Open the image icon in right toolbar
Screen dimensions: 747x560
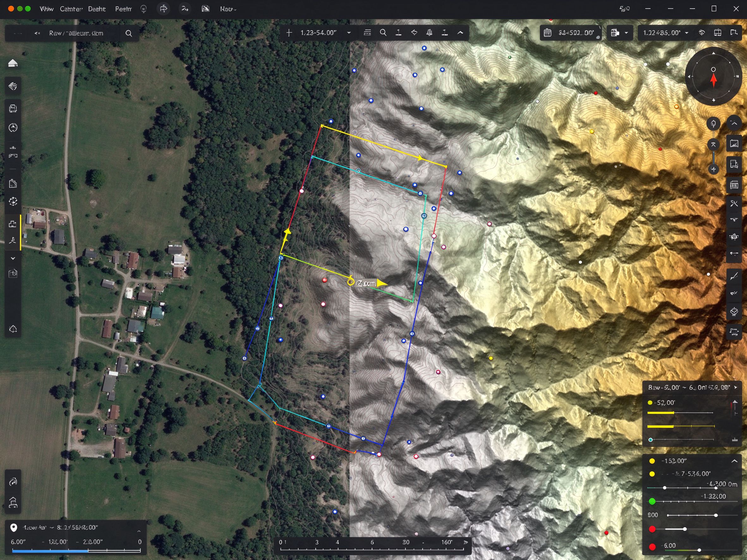click(x=734, y=144)
